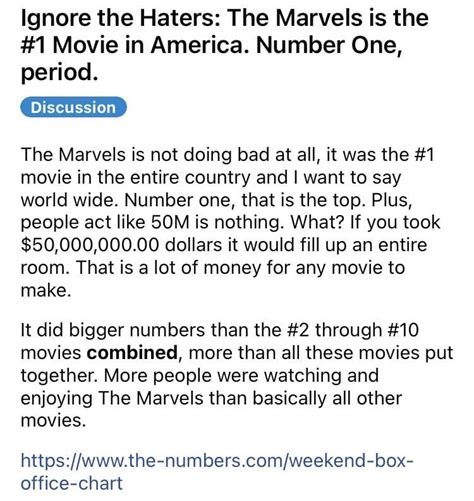474x501 pixels.
Task: Click the blue Discussion flair tag
Action: [x=73, y=107]
